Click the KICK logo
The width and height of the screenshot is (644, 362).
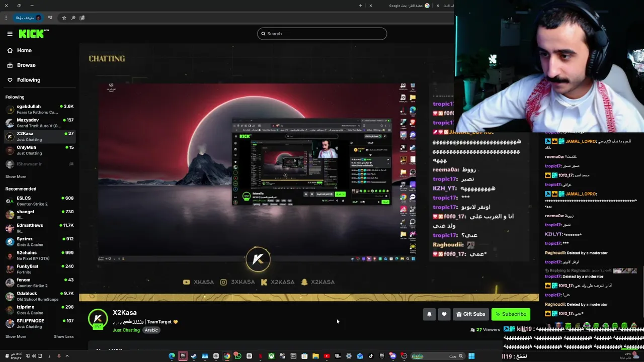(34, 34)
